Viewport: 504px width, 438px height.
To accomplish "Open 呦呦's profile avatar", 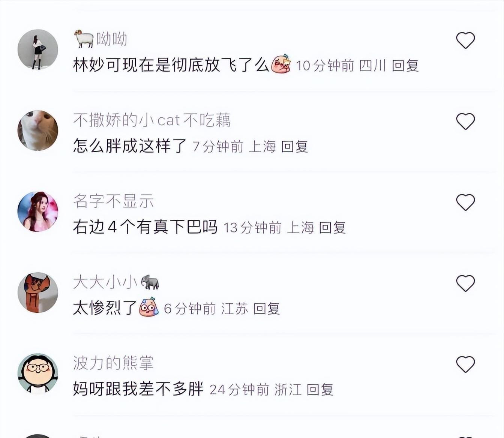I will [38, 49].
